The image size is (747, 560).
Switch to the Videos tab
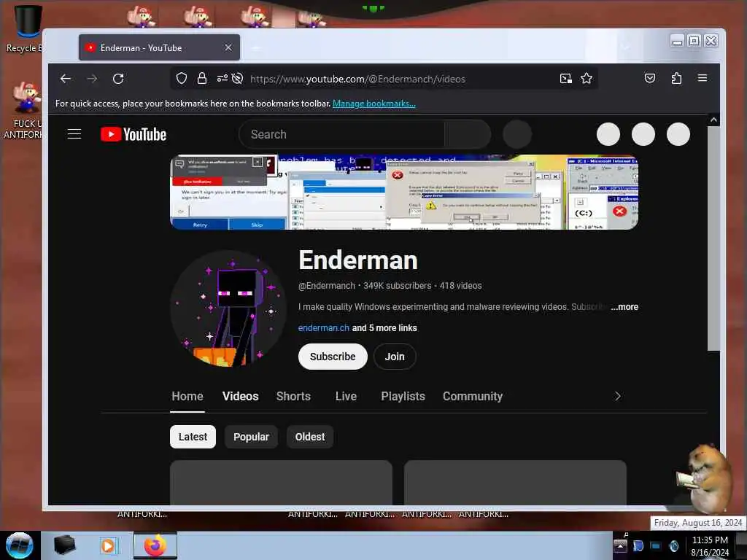pyautogui.click(x=240, y=396)
